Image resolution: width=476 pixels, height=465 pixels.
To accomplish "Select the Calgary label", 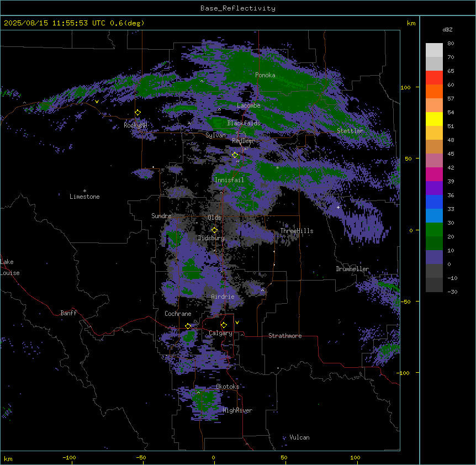I will point(220,333).
